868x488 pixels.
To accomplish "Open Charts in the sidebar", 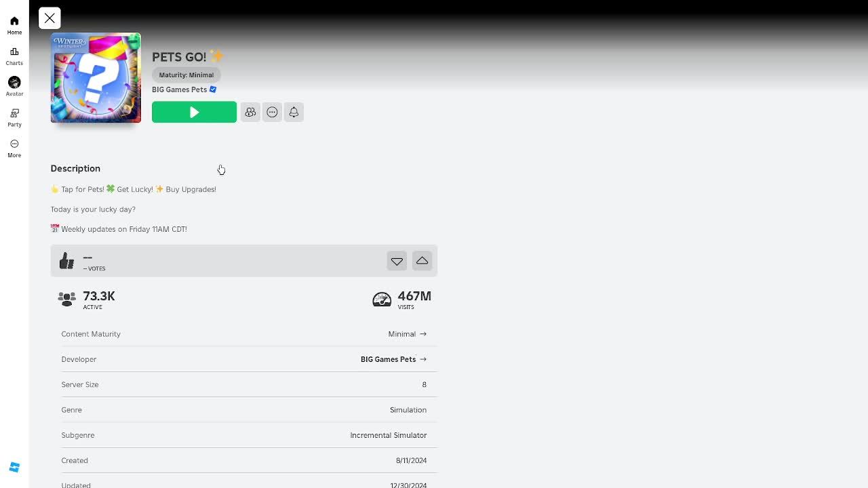I will click(14, 56).
